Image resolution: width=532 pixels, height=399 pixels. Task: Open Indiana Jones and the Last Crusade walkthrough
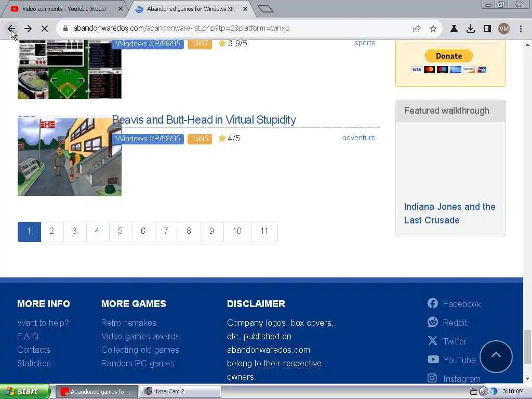449,214
